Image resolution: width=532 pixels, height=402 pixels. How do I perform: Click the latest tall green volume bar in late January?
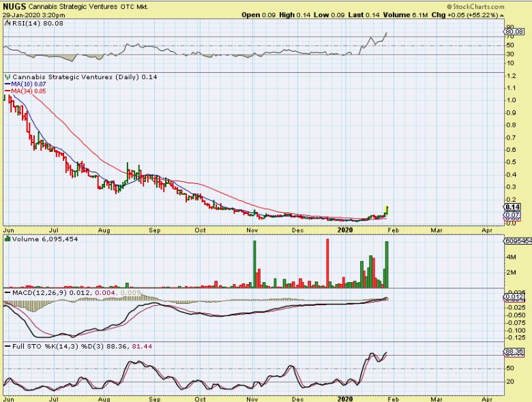387,265
